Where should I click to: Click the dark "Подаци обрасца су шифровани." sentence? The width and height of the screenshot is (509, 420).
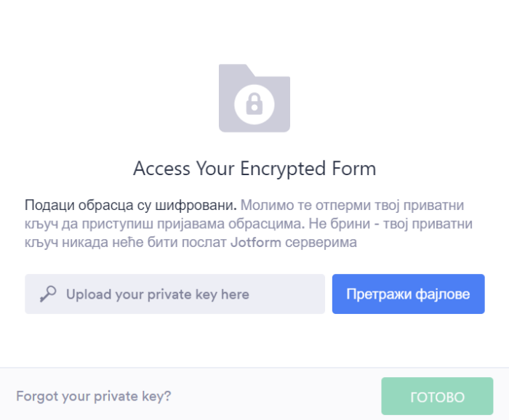coord(131,205)
